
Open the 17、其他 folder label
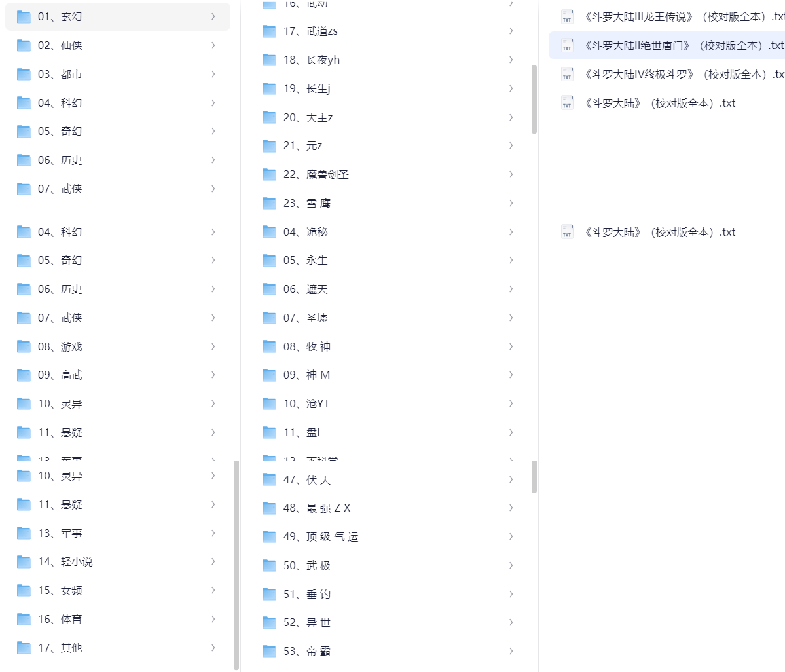(60, 648)
